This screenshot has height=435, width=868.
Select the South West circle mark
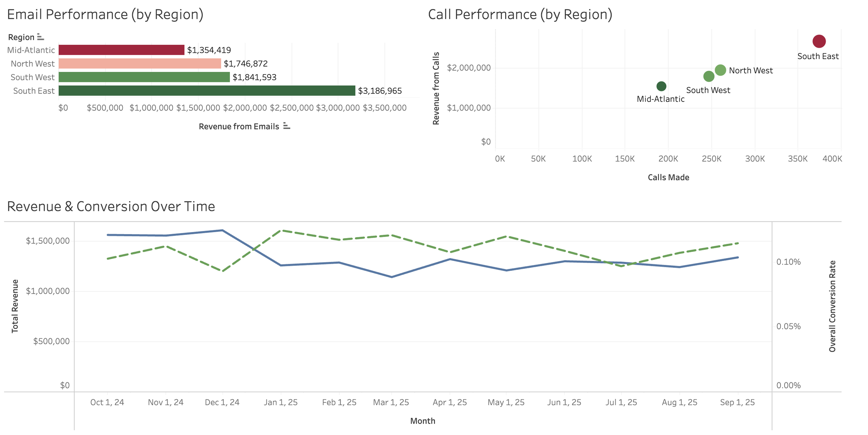[x=709, y=76]
